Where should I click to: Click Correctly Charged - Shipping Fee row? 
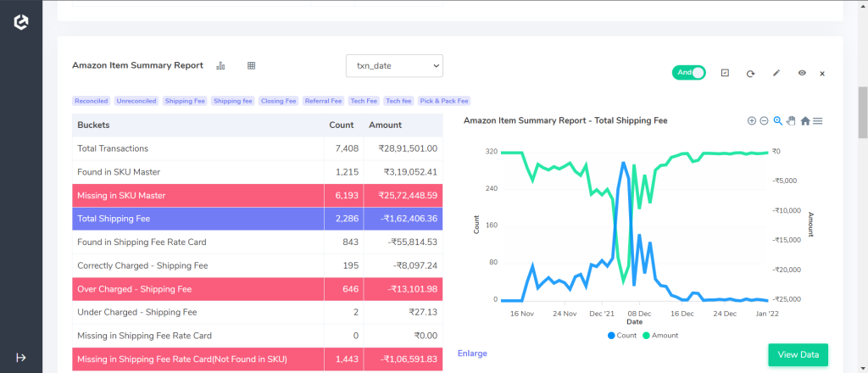coord(258,265)
